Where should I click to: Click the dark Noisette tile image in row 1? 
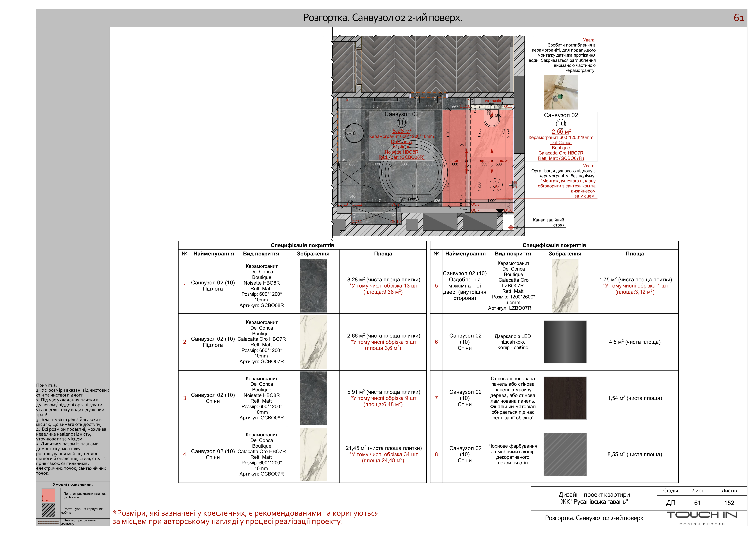coord(313,286)
